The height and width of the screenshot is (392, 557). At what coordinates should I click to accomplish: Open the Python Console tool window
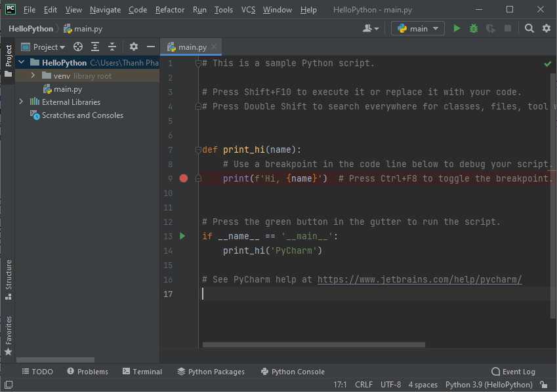tap(293, 372)
